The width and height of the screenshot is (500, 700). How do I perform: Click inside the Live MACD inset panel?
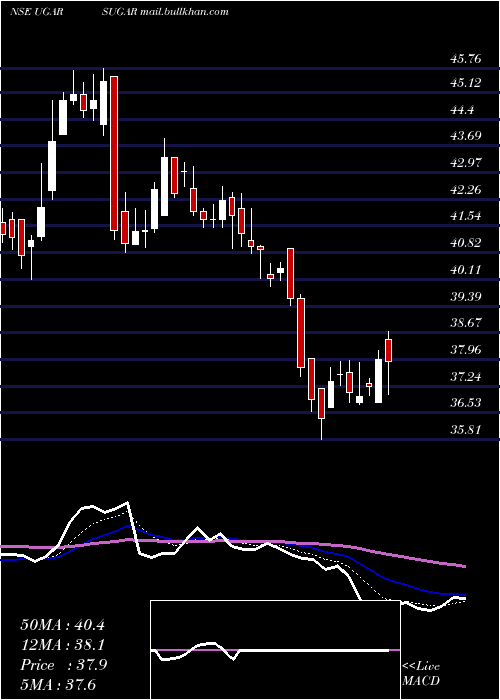(275, 650)
